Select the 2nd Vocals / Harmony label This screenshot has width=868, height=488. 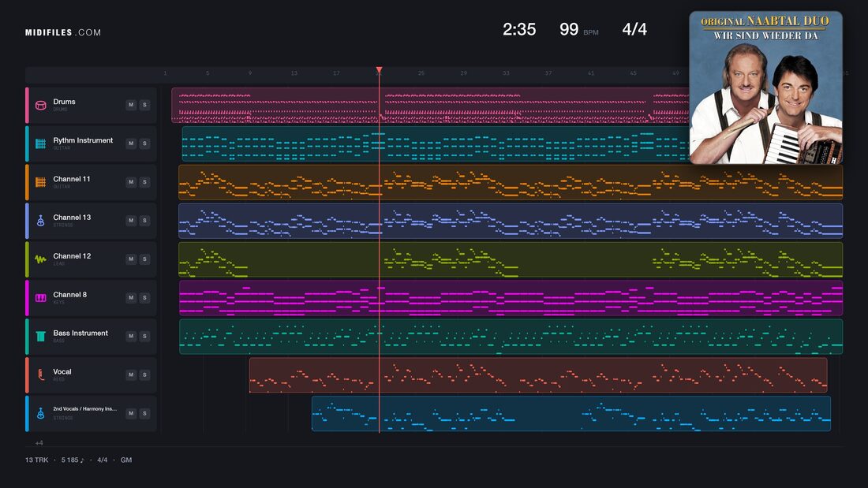[x=84, y=409]
